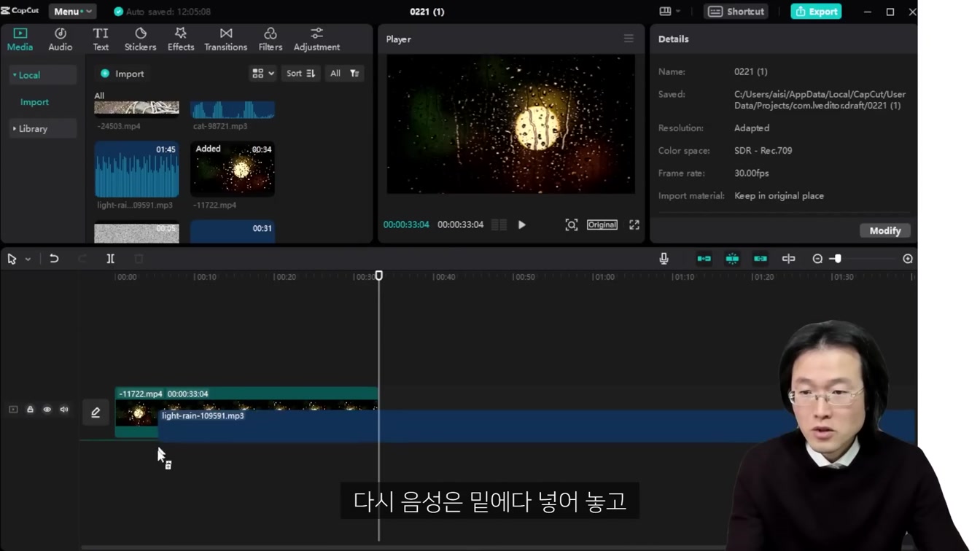The width and height of the screenshot is (980, 551).
Task: Delete the selected clip
Action: pos(139,259)
